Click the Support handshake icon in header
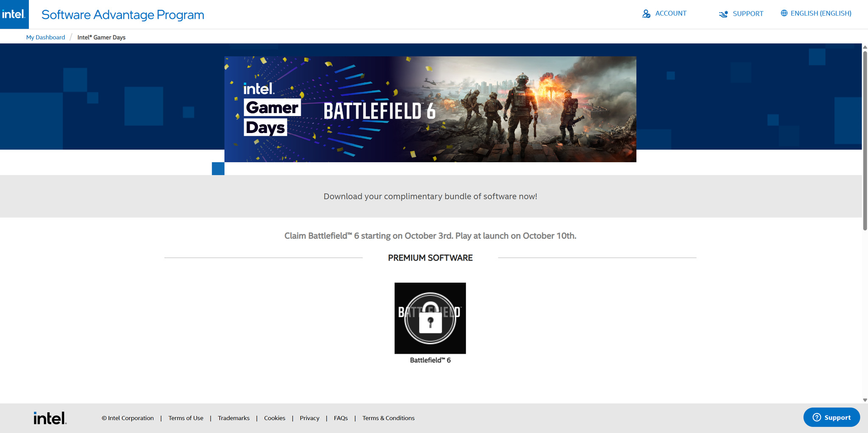Screen dimensions: 868x433 tap(723, 14)
